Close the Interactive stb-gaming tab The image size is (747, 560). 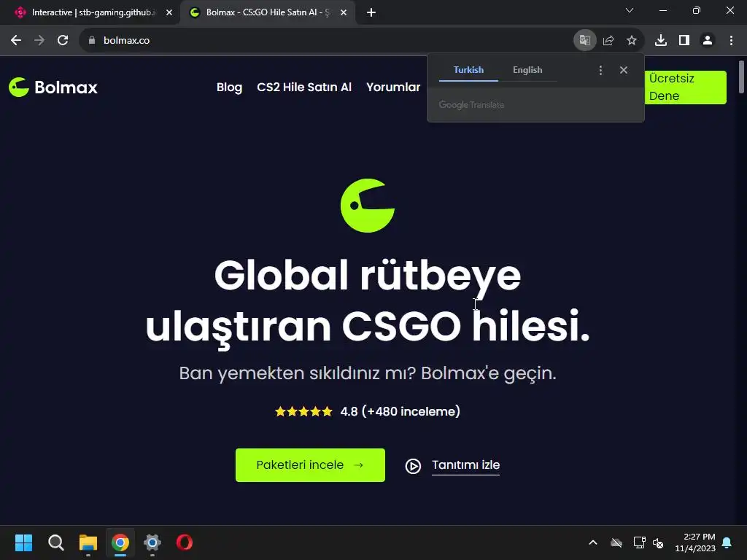click(x=169, y=12)
